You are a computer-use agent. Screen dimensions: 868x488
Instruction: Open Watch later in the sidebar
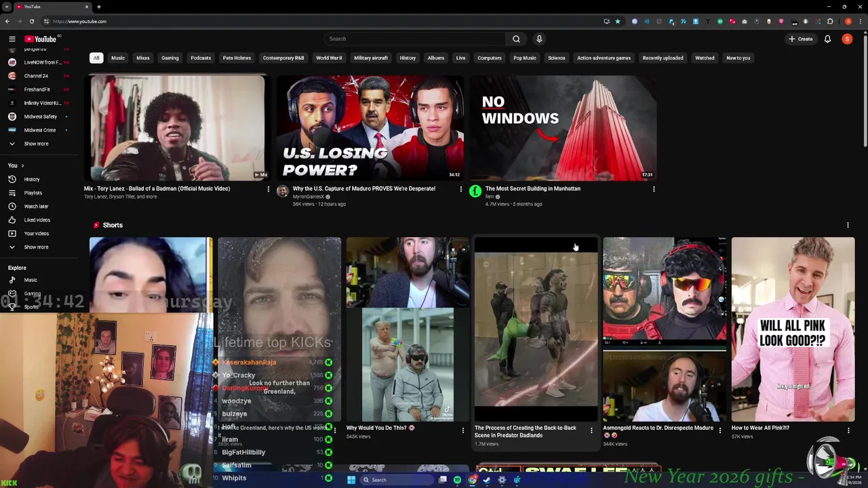(x=36, y=207)
